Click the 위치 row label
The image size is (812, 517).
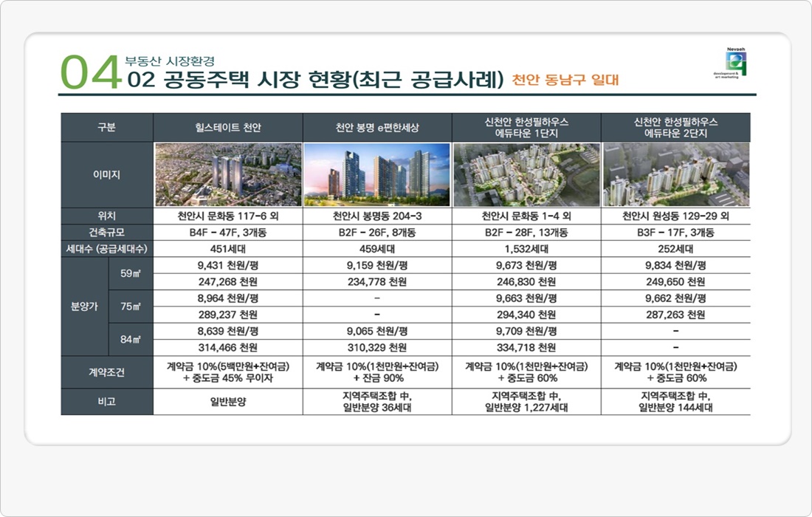pyautogui.click(x=107, y=216)
